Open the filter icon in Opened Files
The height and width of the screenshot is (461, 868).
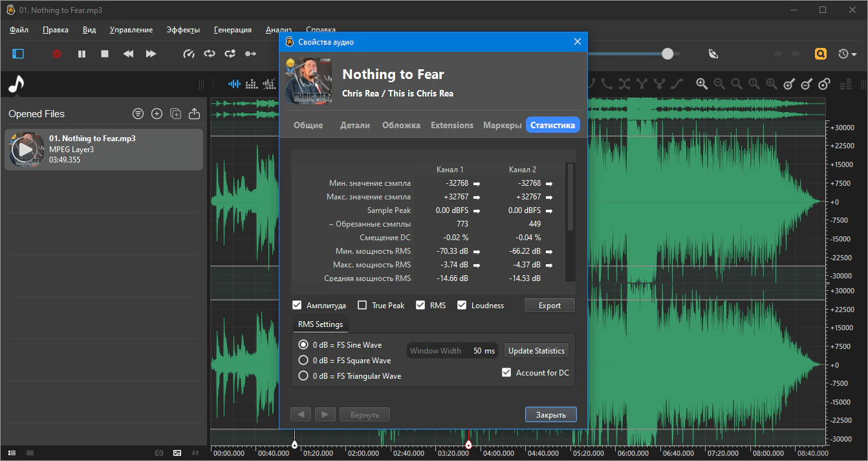[x=138, y=114]
